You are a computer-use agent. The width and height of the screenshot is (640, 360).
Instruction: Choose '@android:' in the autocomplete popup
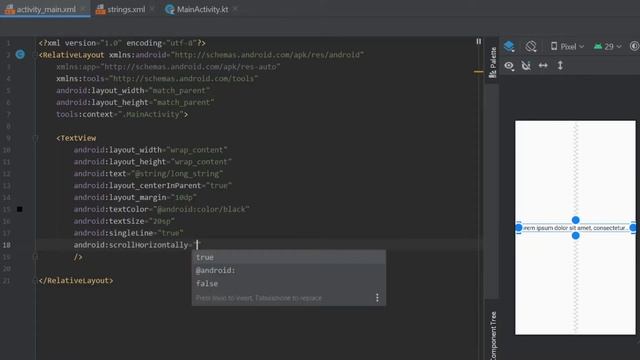(289, 270)
